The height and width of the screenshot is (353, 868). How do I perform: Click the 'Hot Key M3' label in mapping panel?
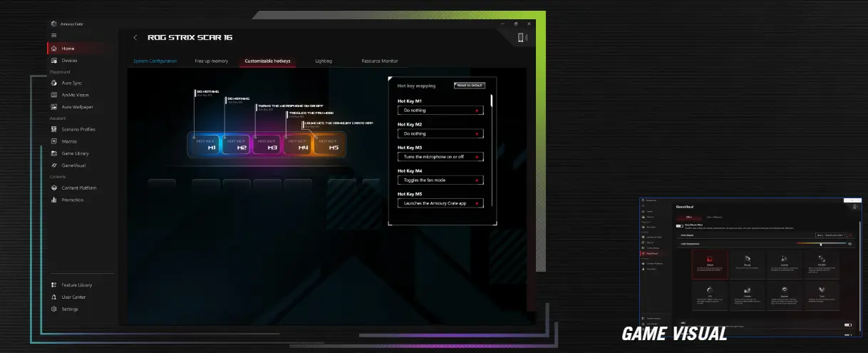(410, 148)
